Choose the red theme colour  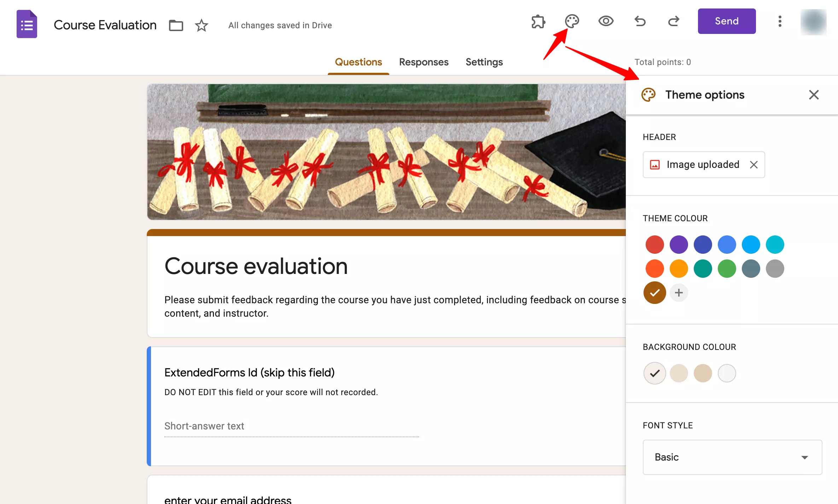click(654, 244)
